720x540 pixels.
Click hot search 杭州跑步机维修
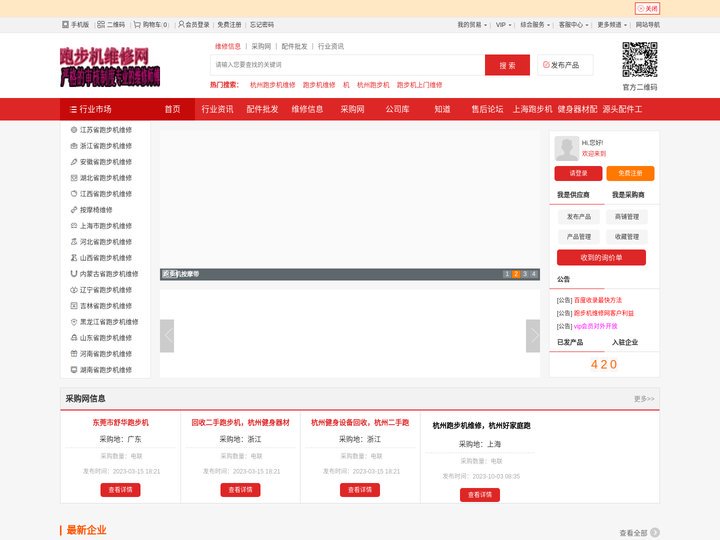click(x=272, y=85)
